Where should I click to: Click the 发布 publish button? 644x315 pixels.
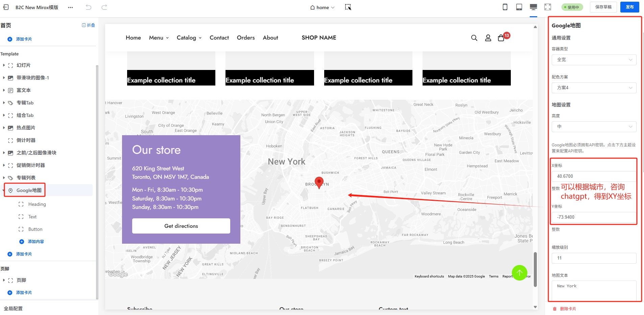coord(629,7)
